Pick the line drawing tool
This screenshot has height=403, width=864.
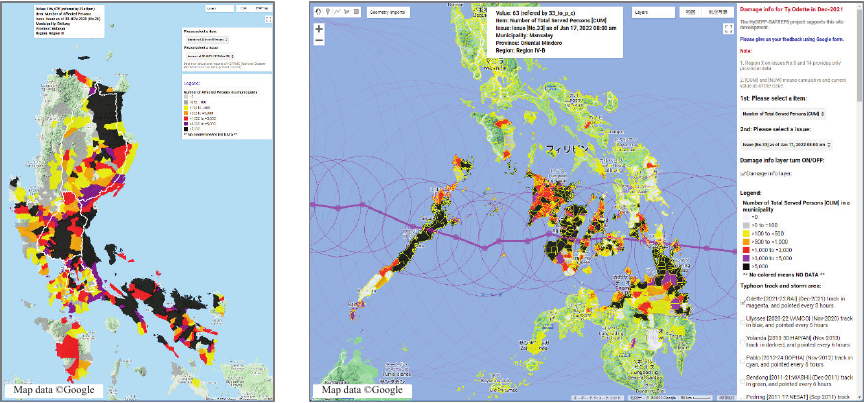pyautogui.click(x=338, y=13)
